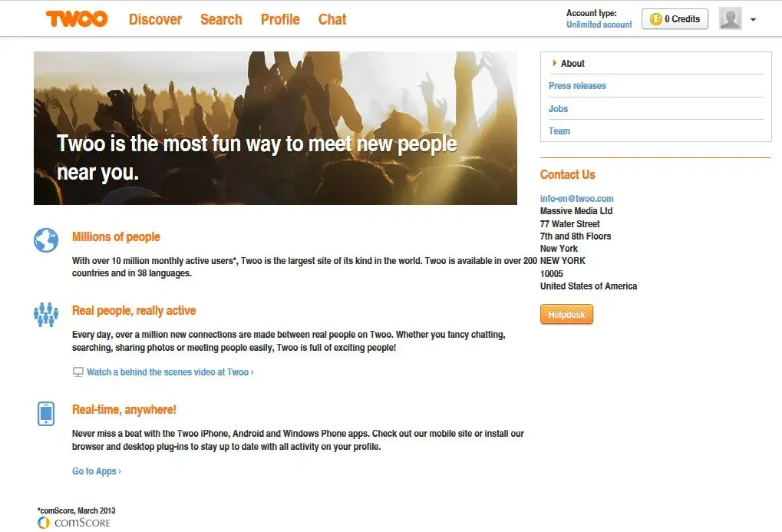Open Press releases link
Viewport: 782px width, 532px height.
click(577, 86)
